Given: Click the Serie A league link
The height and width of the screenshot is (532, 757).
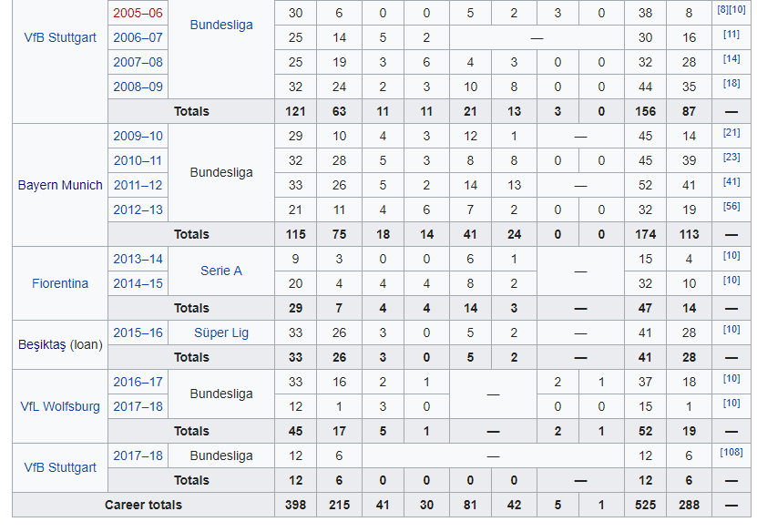Looking at the screenshot, I should (221, 271).
